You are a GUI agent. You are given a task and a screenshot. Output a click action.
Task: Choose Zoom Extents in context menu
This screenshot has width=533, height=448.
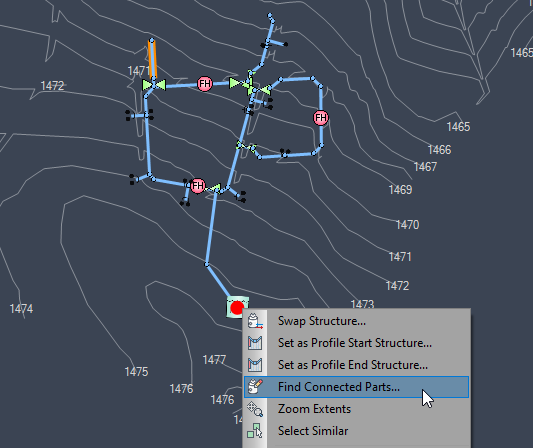click(357, 409)
